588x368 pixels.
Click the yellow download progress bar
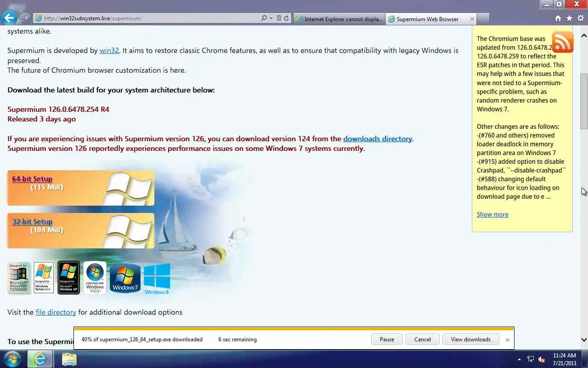click(x=294, y=329)
